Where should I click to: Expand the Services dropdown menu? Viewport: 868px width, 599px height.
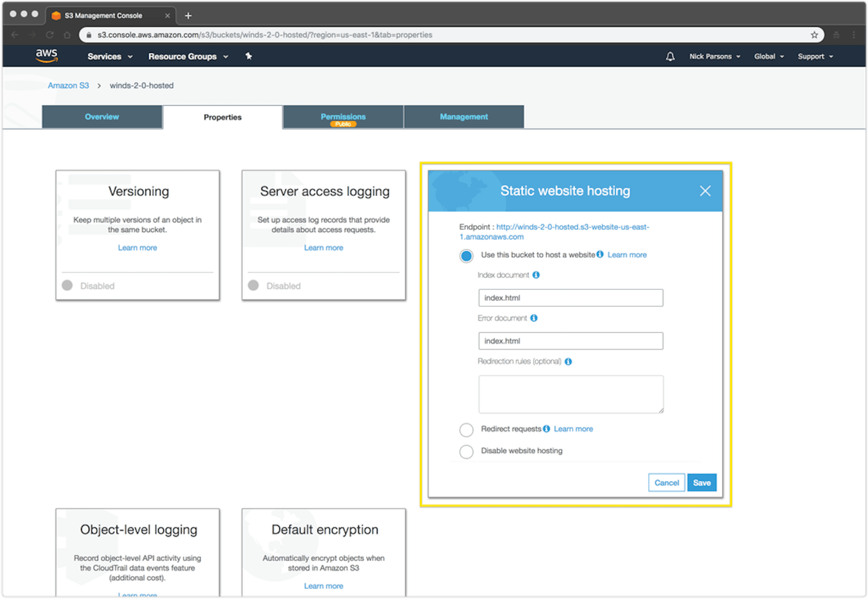point(110,56)
